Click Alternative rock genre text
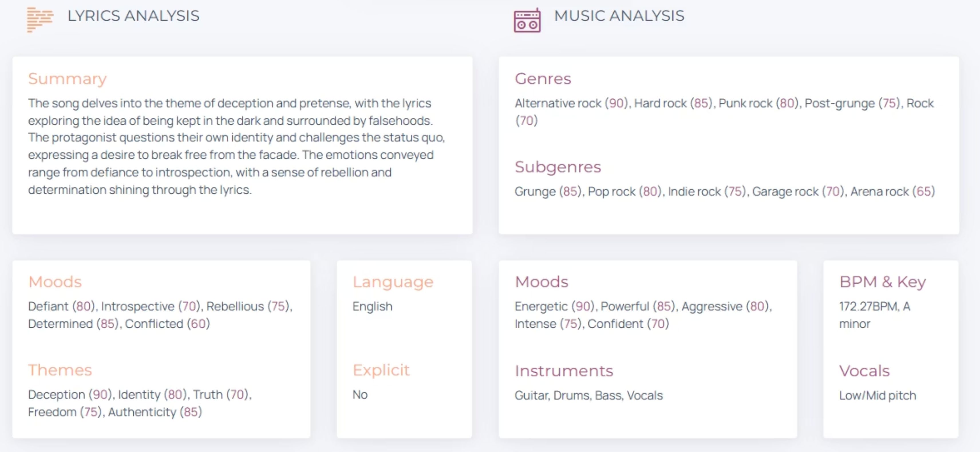Screen dimensions: 980x452 click(x=558, y=103)
